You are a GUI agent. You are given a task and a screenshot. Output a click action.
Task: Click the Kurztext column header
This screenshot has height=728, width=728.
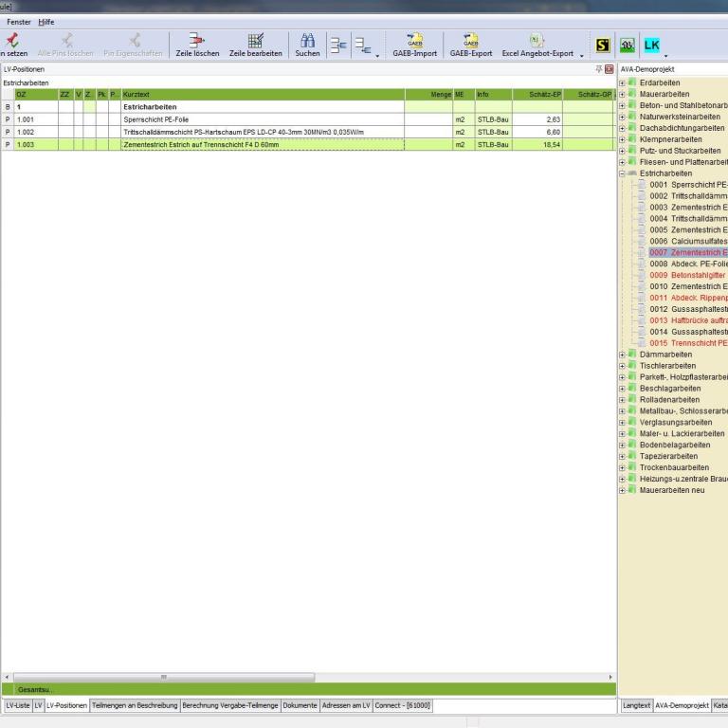pyautogui.click(x=263, y=94)
